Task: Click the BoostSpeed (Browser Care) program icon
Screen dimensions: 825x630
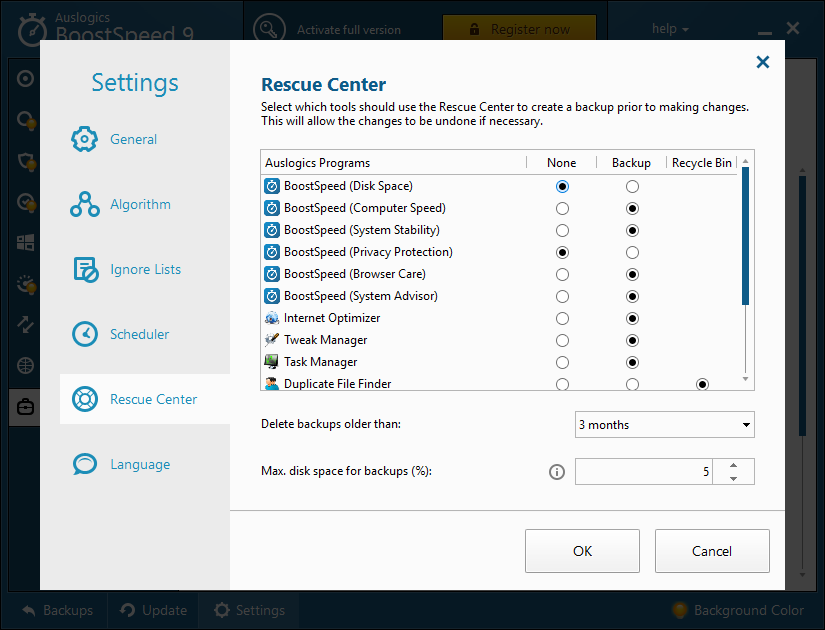Action: [271, 274]
